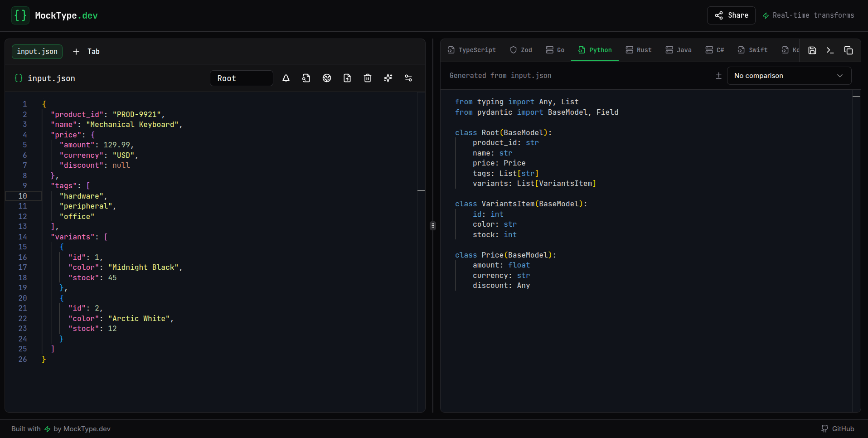The width and height of the screenshot is (868, 438).
Task: Copy the generated code to clipboard
Action: click(x=849, y=50)
